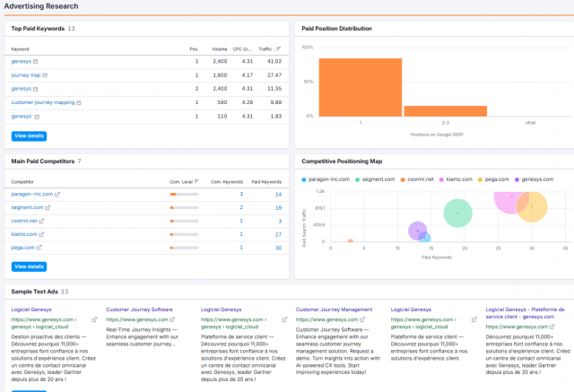This screenshot has width=574, height=392.
Task: Open external link icon for paragon-inc.com
Action: pos(57,195)
